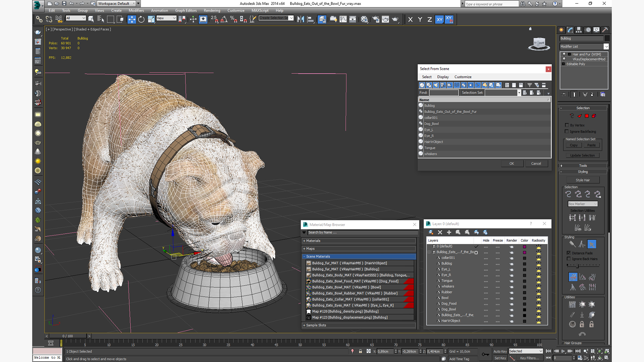Viewport: 644px width, 362px height.
Task: Click the Select and Link tool
Action: click(39, 19)
